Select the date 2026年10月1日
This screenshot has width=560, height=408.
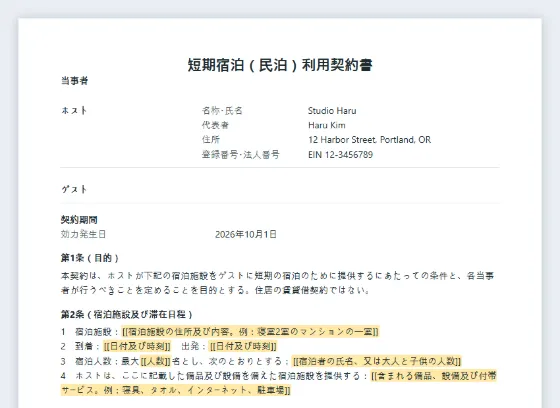(246, 234)
